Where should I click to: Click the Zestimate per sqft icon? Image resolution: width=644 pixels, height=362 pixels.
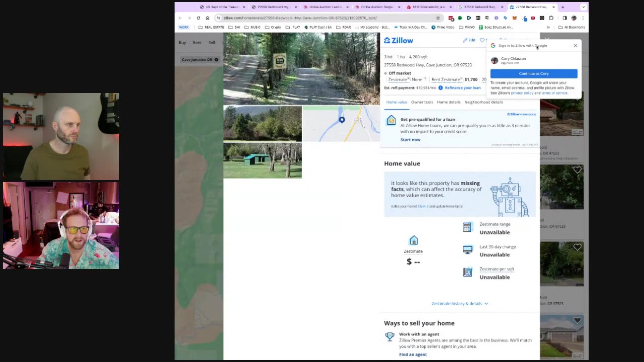click(467, 272)
